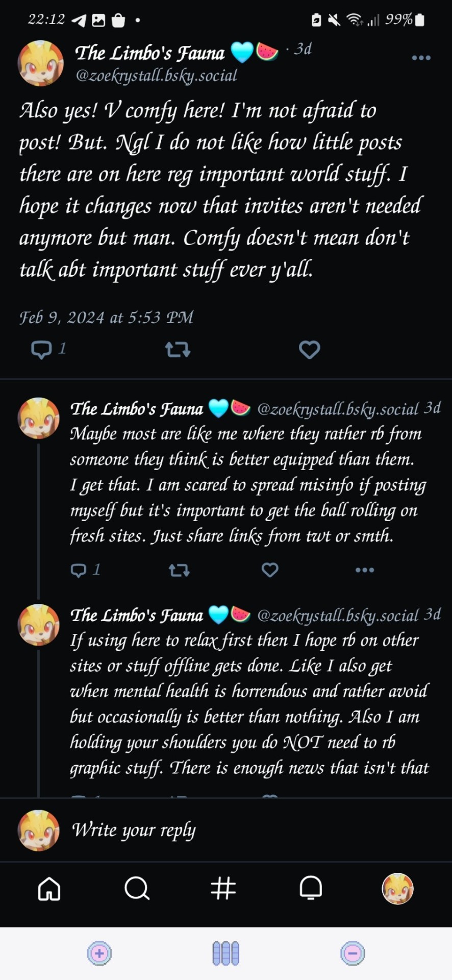This screenshot has width=452, height=980.
Task: Open the @zoekrystall.bsky.social handle in main post
Action: pos(156,76)
